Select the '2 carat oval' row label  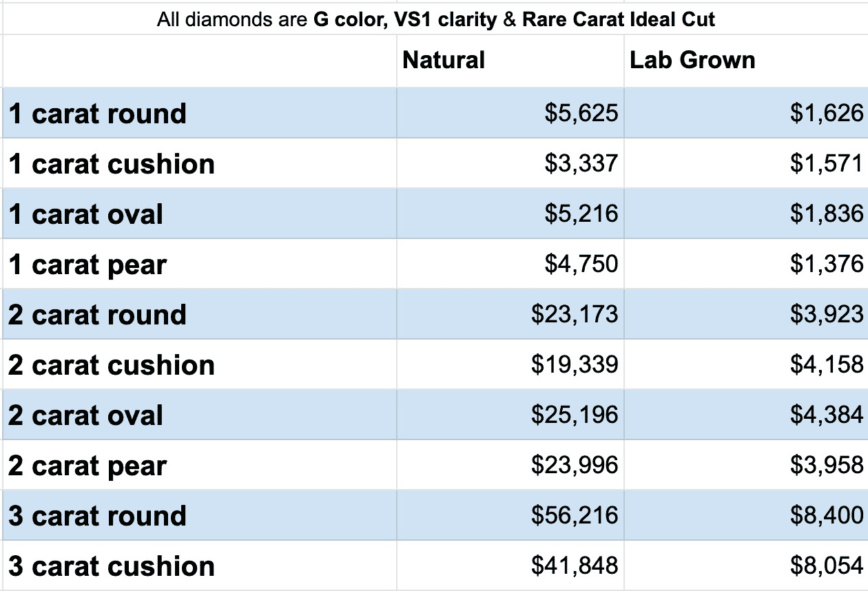(x=86, y=415)
